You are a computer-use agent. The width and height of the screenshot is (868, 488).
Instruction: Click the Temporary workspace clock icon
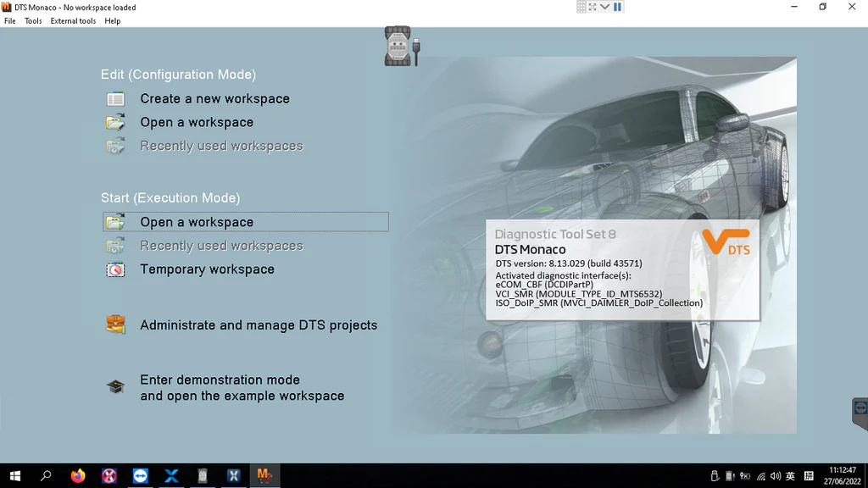(115, 269)
